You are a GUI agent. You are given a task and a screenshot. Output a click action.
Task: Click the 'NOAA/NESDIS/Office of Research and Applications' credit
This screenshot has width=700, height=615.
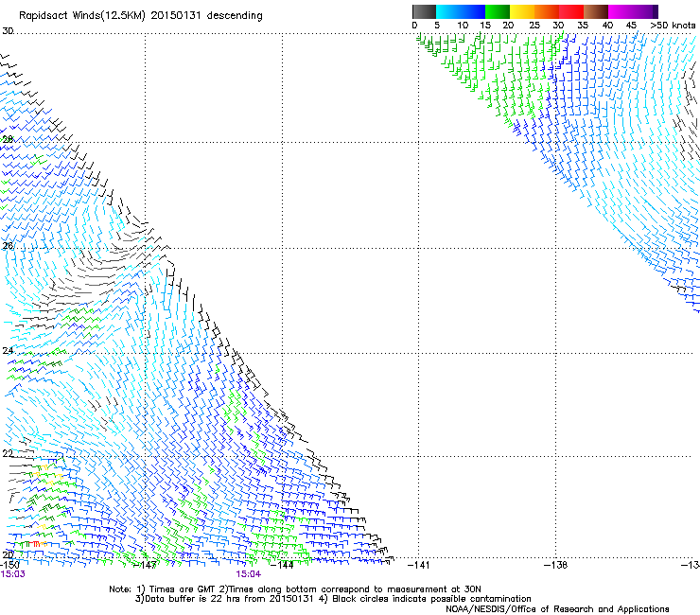pyautogui.click(x=557, y=609)
